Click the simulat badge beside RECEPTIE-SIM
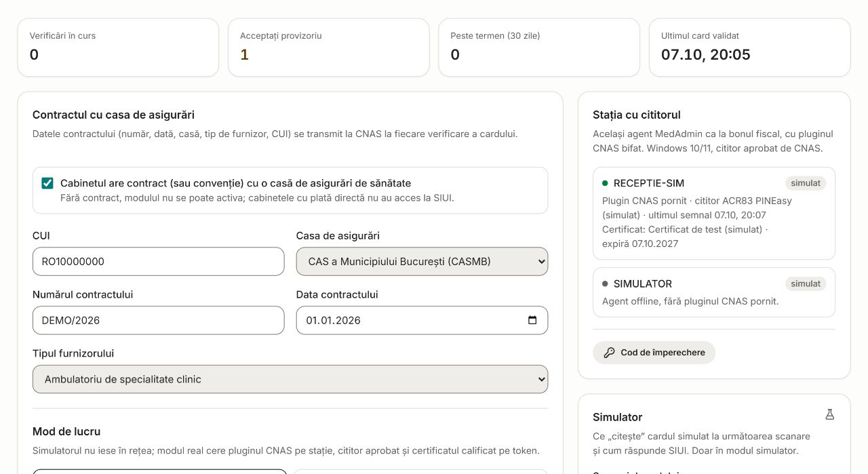 806,183
